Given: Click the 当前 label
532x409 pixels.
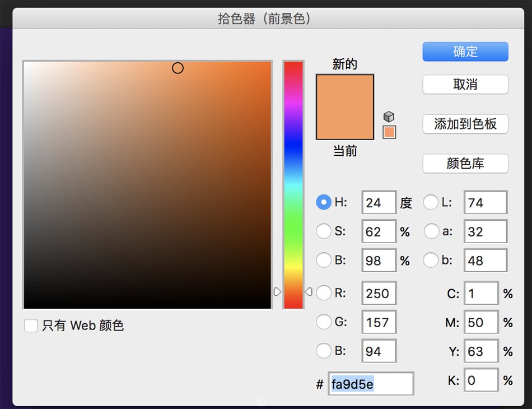Looking at the screenshot, I should pos(345,151).
